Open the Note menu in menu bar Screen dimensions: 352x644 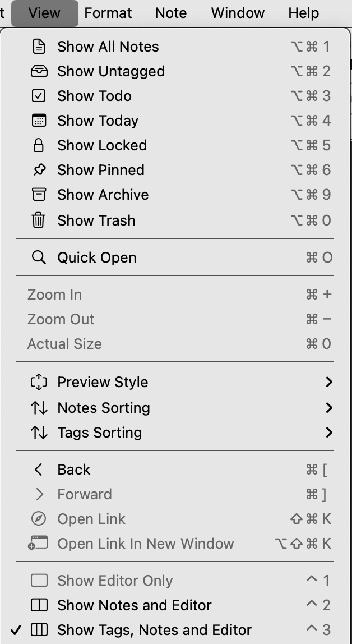[171, 13]
